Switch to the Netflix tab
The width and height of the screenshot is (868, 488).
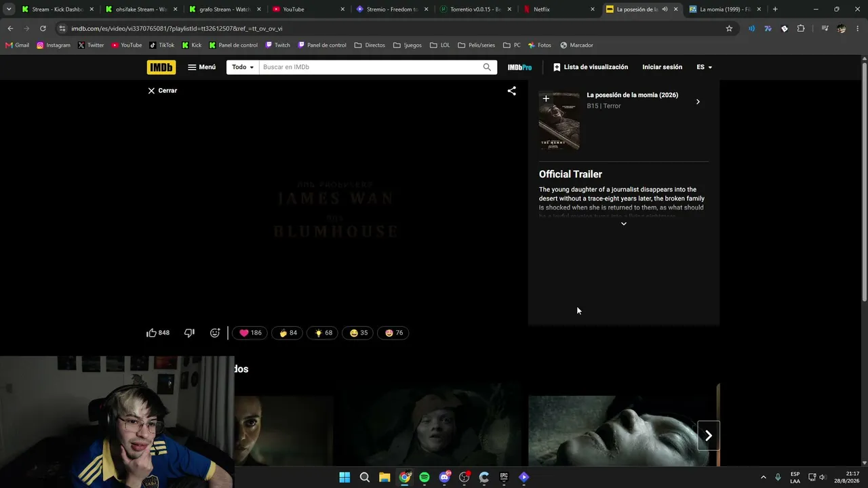(x=558, y=9)
